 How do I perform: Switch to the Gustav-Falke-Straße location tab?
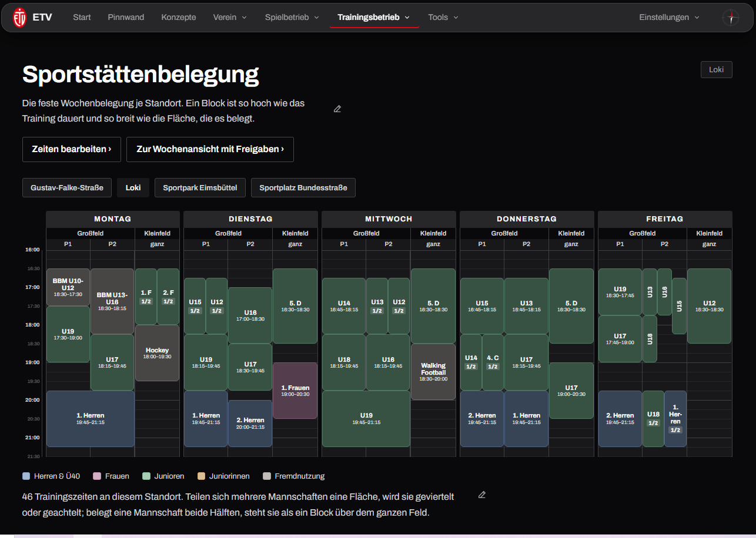(67, 188)
